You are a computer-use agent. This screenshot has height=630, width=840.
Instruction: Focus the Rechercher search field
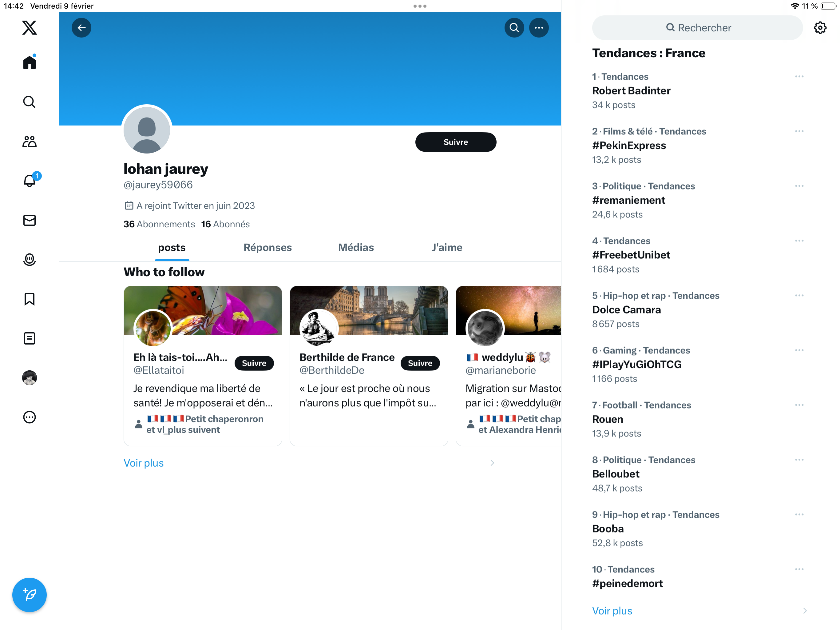click(697, 28)
